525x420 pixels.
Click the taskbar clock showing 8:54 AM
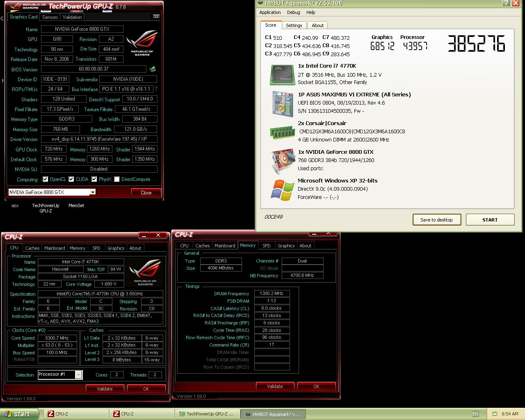point(510,414)
